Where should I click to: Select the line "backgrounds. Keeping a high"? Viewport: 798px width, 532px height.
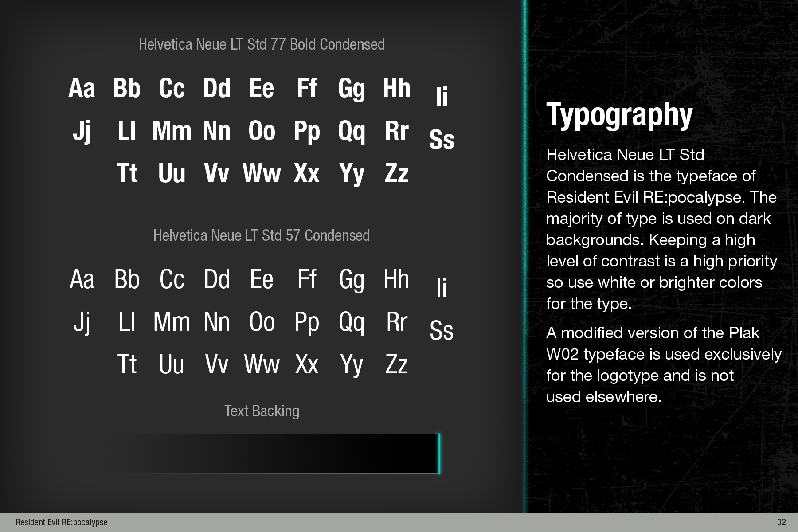pos(650,240)
